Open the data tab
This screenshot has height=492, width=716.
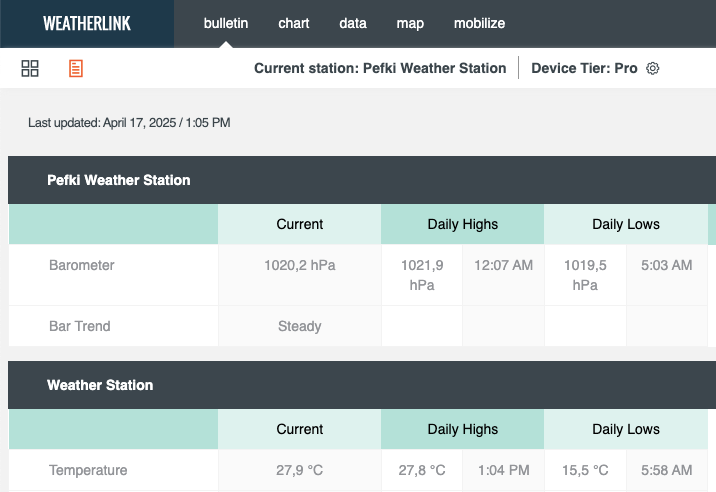click(353, 23)
